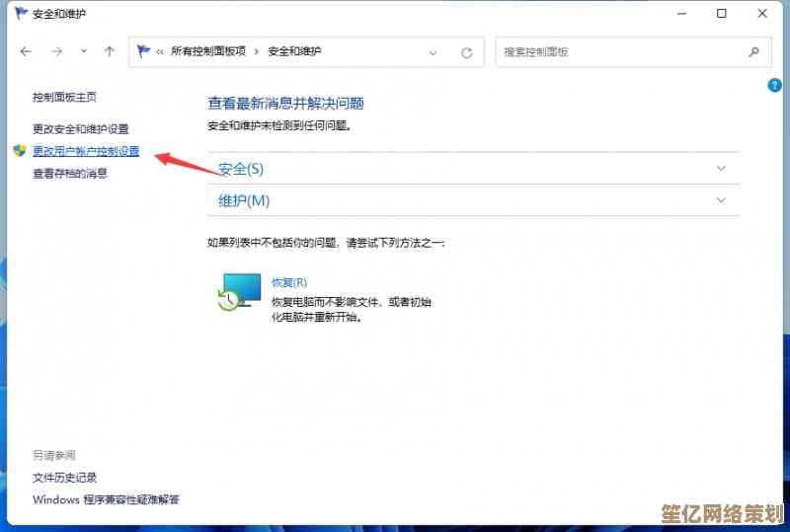Refresh the page using the refresh icon
The image size is (790, 532).
[466, 52]
